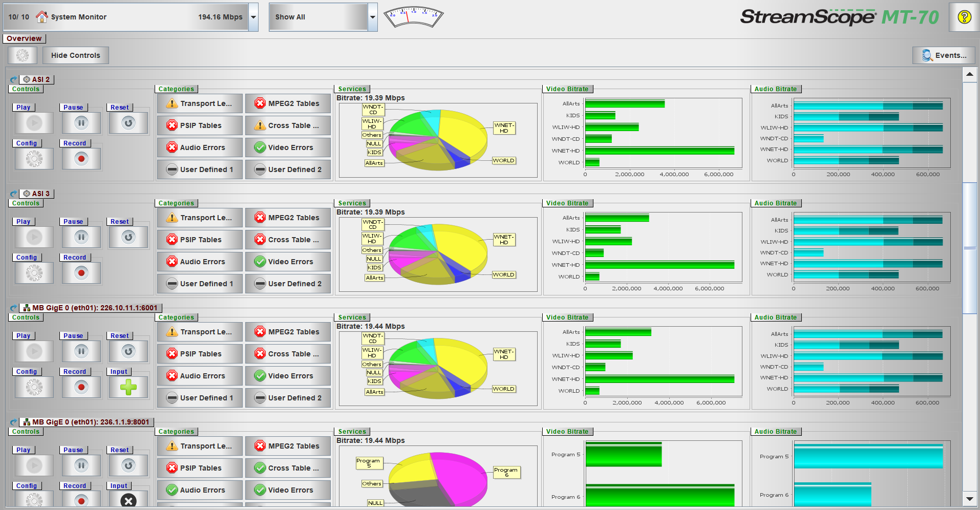
Task: Add input with green plus for 226.10.11.1:6001
Action: pos(129,387)
